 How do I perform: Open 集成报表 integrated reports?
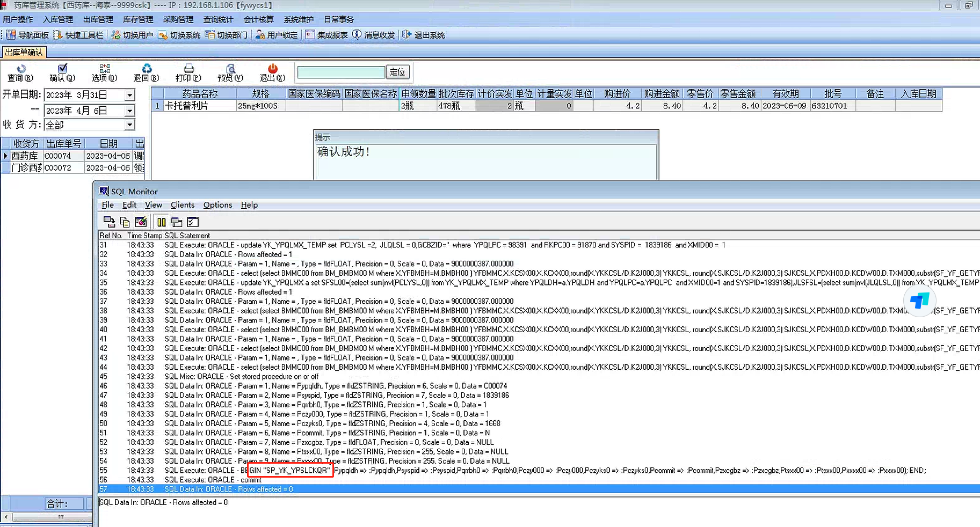pos(326,35)
